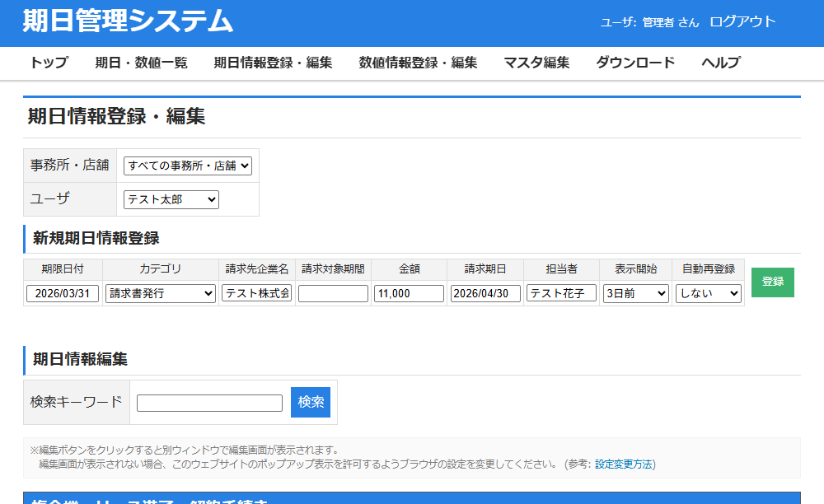The image size is (824, 504).
Task: Open the トップ menu item
Action: click(x=49, y=63)
